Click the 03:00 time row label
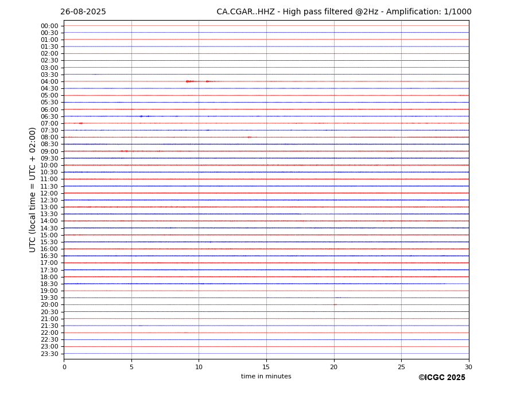 pos(49,68)
